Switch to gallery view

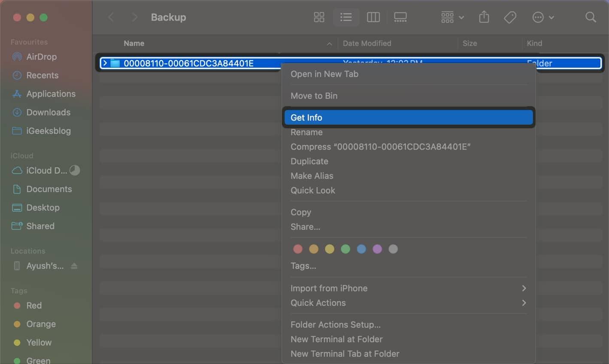[x=400, y=17]
